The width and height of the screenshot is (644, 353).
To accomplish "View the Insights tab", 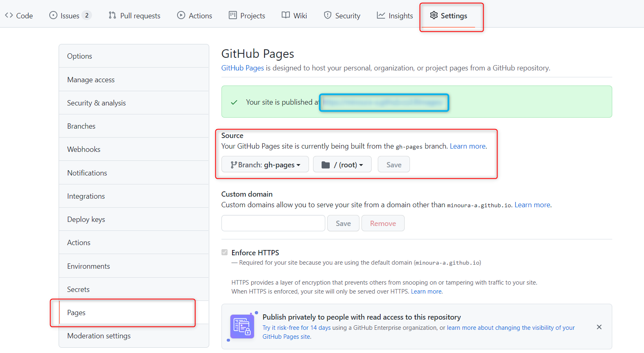I will [395, 15].
